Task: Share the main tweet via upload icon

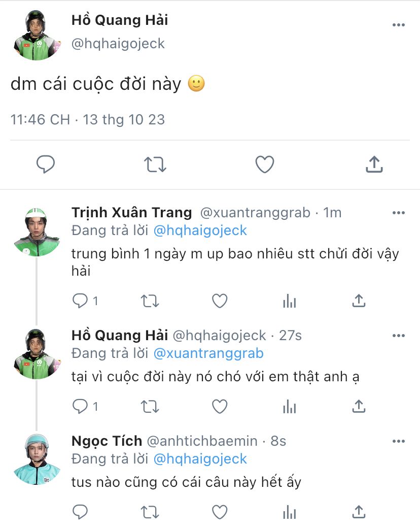Action: click(374, 164)
